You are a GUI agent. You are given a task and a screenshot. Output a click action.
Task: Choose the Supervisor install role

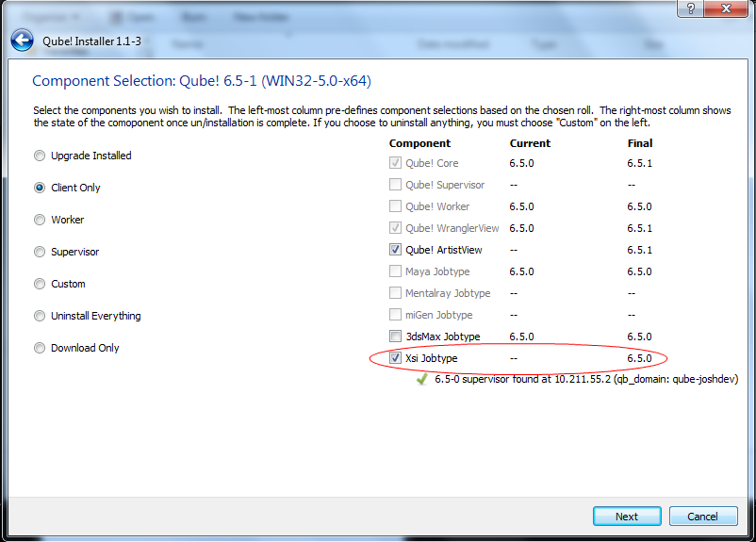coord(40,252)
